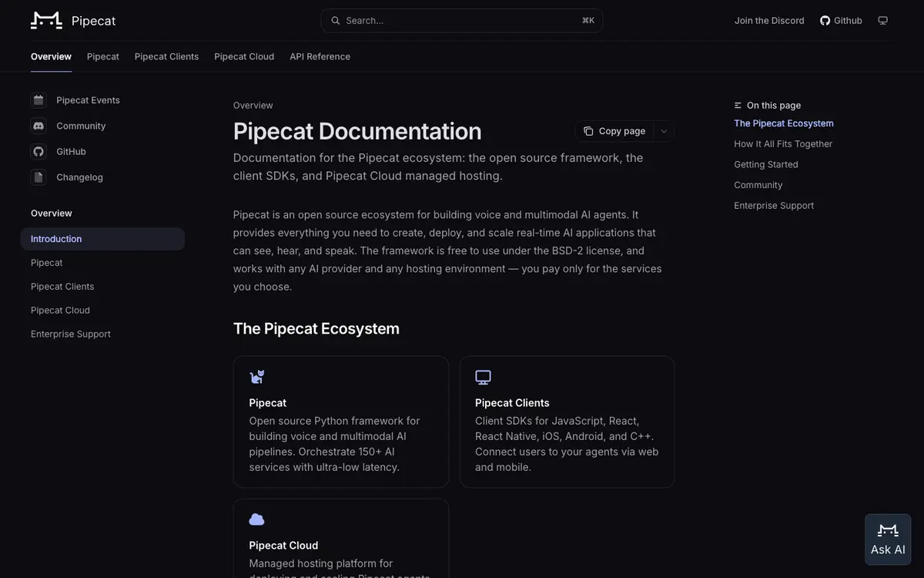Click the cloud icon on Pipecat Cloud card
The height and width of the screenshot is (578, 924).
(257, 519)
